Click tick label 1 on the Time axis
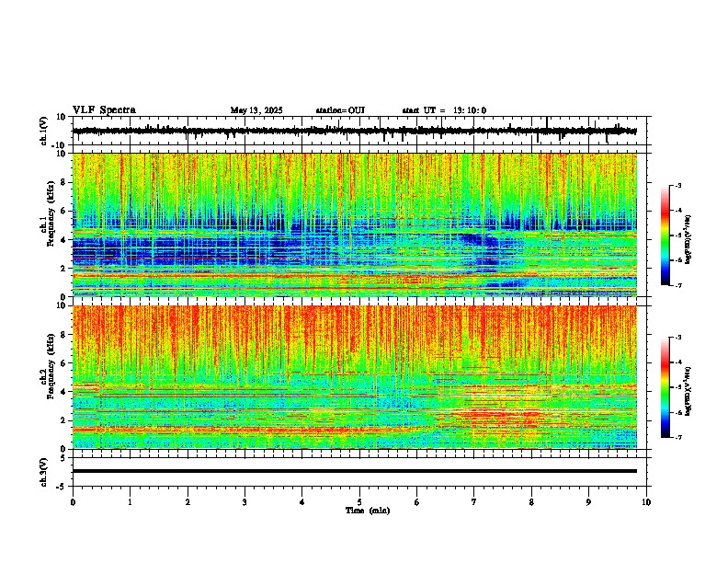 click(130, 502)
